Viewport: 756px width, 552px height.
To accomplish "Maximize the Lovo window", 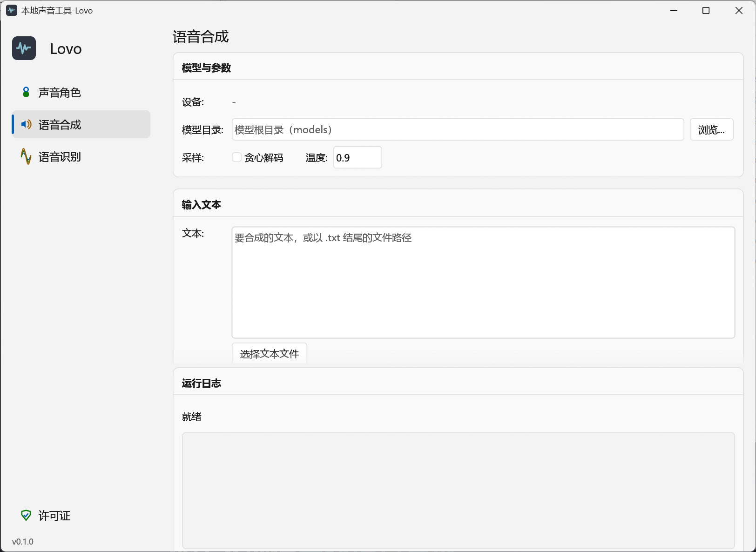I will pos(706,10).
